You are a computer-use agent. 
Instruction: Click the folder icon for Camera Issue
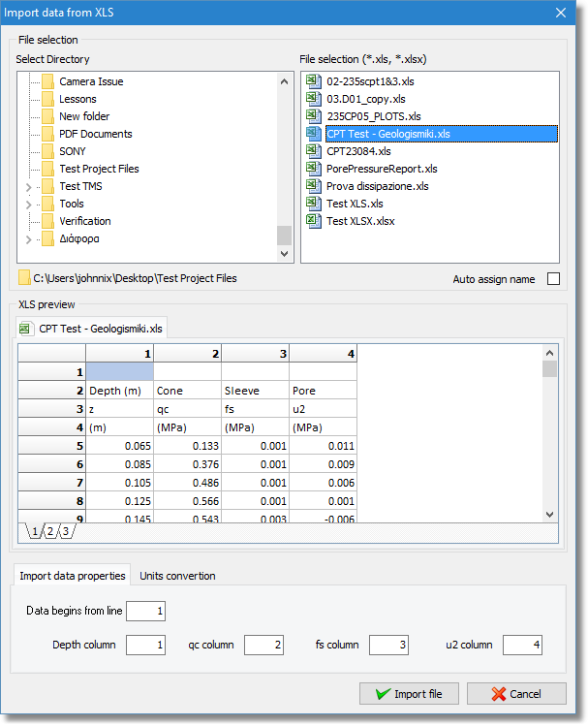click(47, 81)
